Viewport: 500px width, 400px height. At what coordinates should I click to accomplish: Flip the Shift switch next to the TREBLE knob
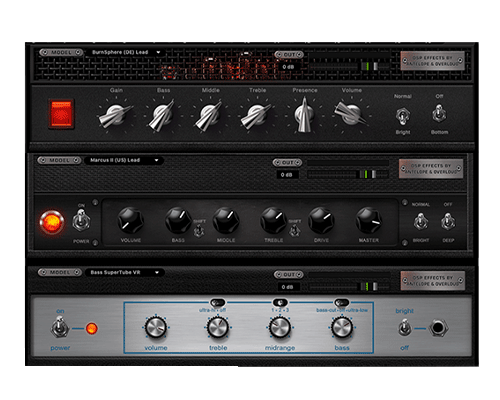(x=294, y=231)
